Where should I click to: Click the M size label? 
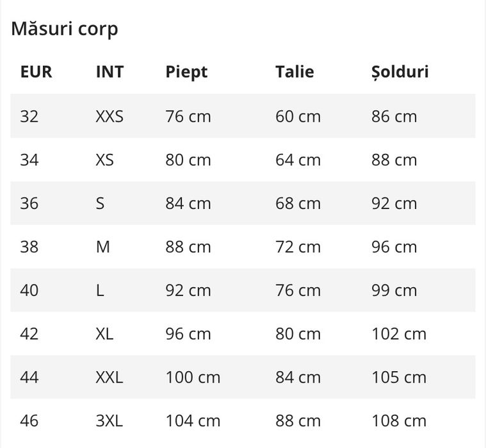click(102, 247)
